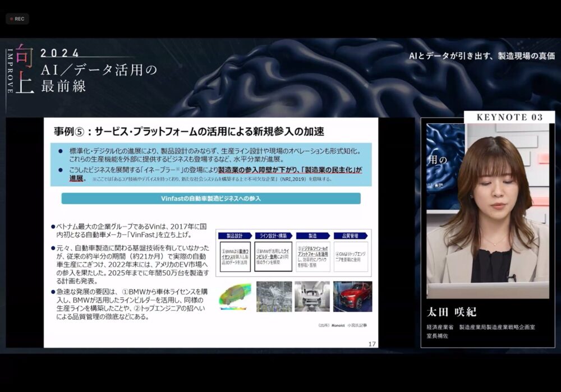Click the Vinfastの自動車製造ビジネスへの参入 banner

211,199
